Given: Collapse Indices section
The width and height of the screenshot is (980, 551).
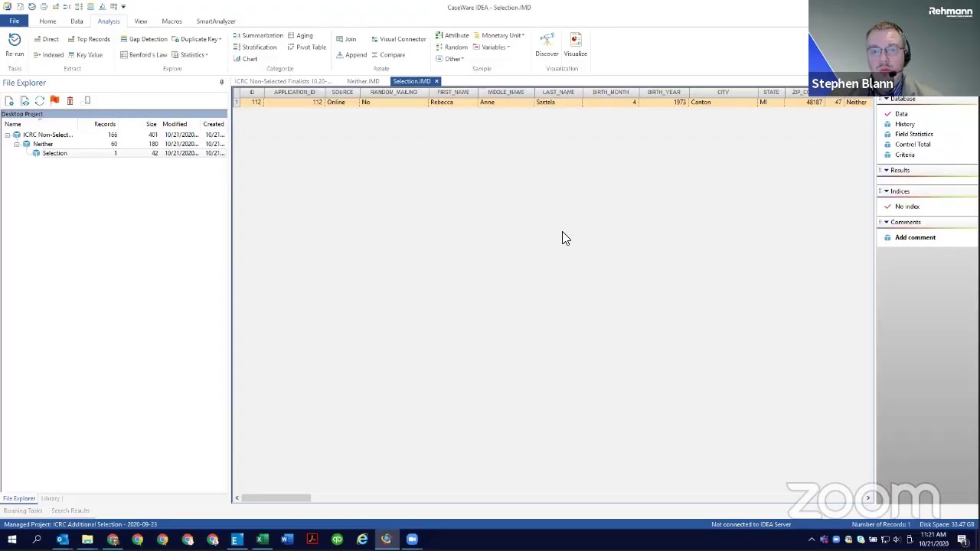Looking at the screenshot, I should [x=887, y=191].
